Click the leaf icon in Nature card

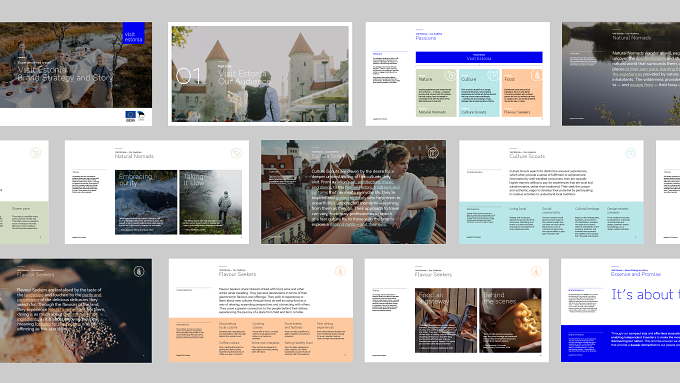(451, 75)
